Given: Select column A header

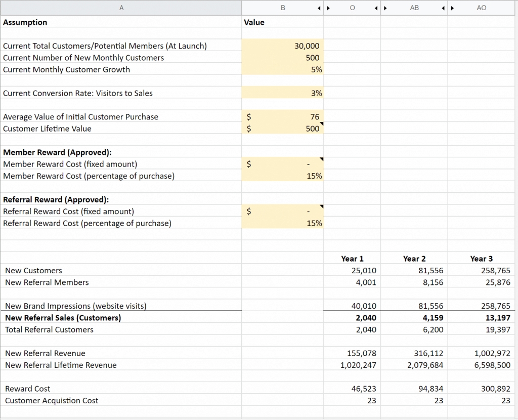Looking at the screenshot, I should [x=121, y=8].
